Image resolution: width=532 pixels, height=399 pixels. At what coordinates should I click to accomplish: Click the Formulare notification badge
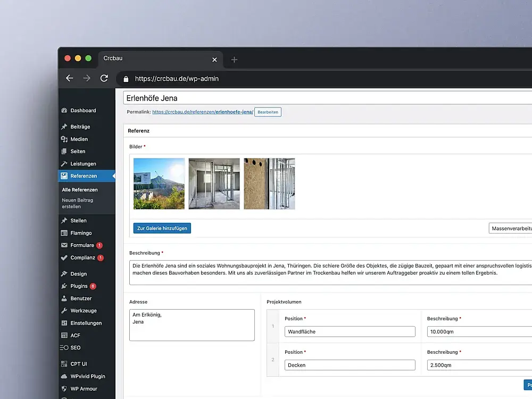coord(99,245)
